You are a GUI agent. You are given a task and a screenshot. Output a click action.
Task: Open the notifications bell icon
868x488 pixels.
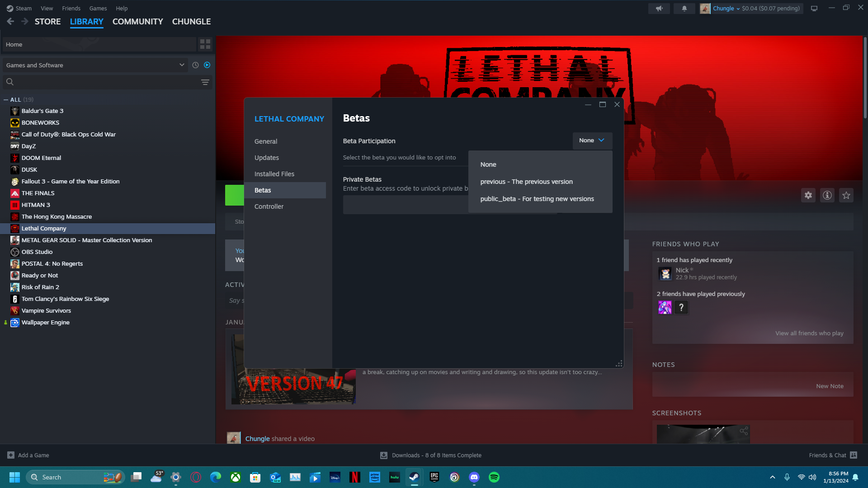point(684,9)
